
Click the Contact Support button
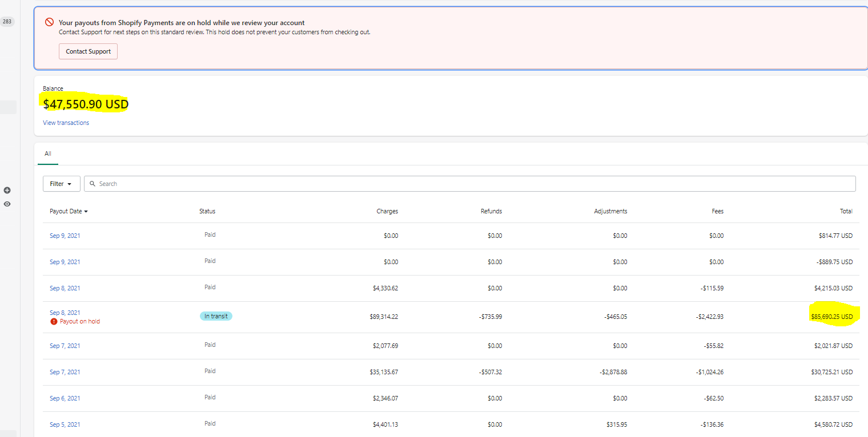(88, 51)
